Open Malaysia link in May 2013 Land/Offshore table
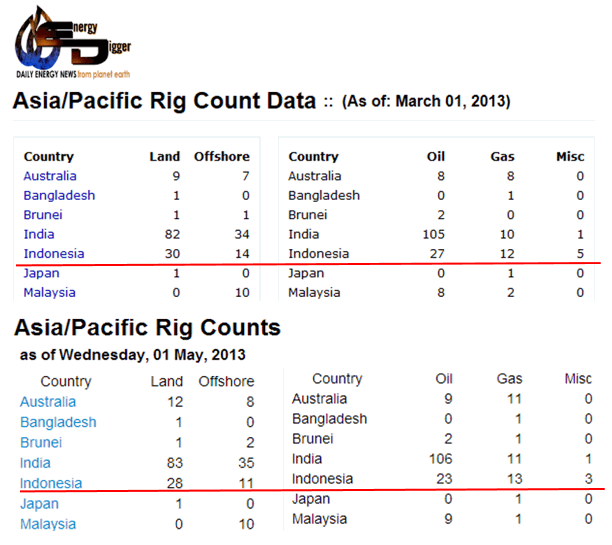 coord(48,524)
